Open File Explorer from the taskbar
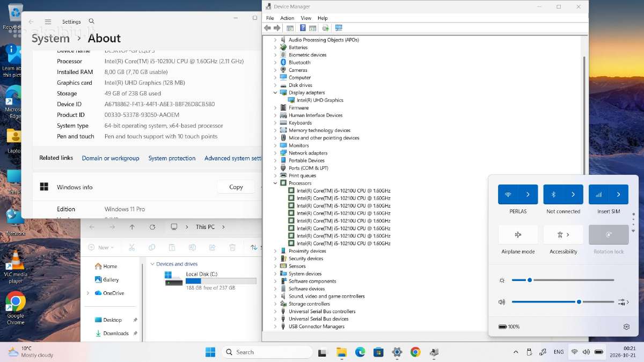644x362 pixels. [341, 352]
